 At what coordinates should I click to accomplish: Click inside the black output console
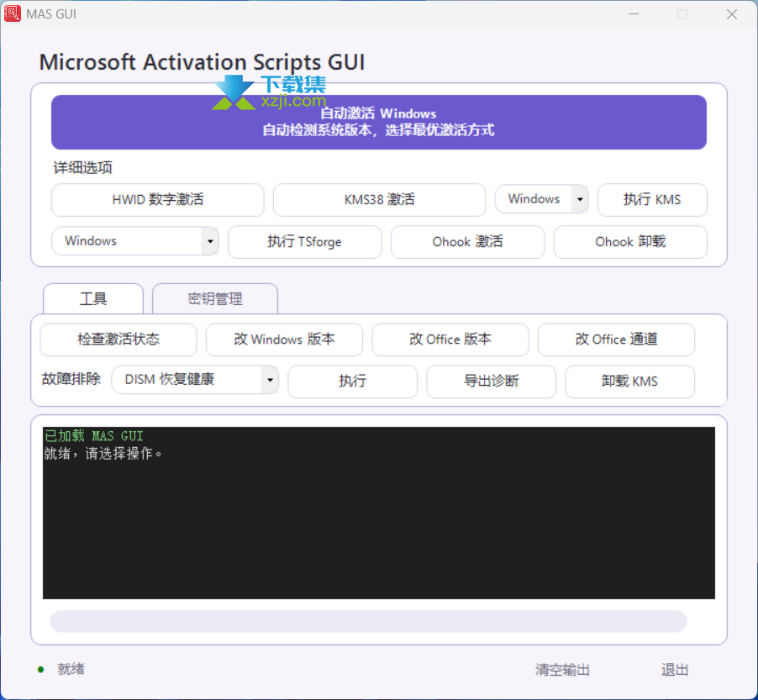(x=378, y=513)
